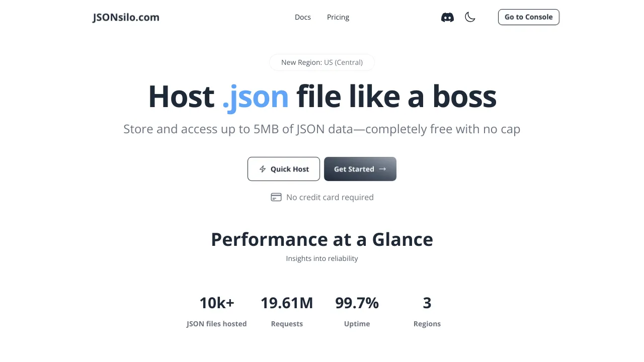644x362 pixels.
Task: Open the Pricing page link
Action: click(x=338, y=17)
